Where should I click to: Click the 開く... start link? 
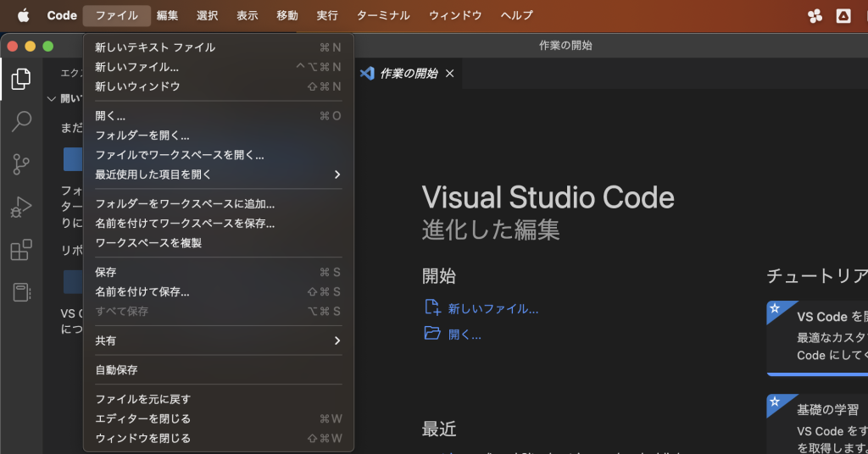click(x=465, y=335)
